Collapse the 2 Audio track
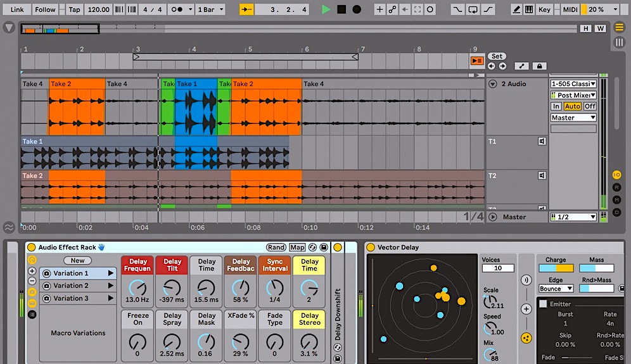The width and height of the screenshot is (631, 364). pos(493,84)
